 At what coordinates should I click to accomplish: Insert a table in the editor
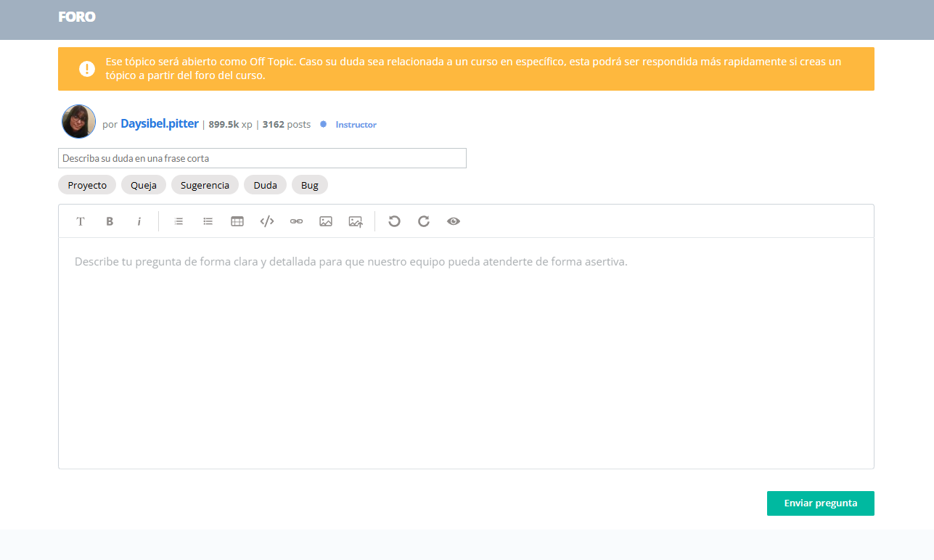pos(237,221)
